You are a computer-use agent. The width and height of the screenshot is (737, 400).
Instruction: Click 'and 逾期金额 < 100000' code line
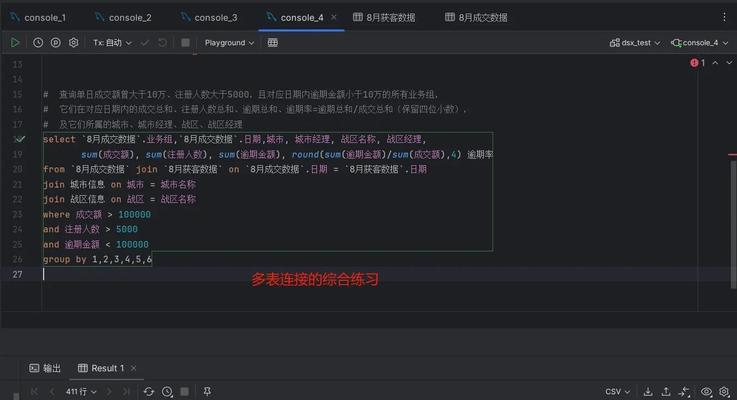tap(96, 244)
